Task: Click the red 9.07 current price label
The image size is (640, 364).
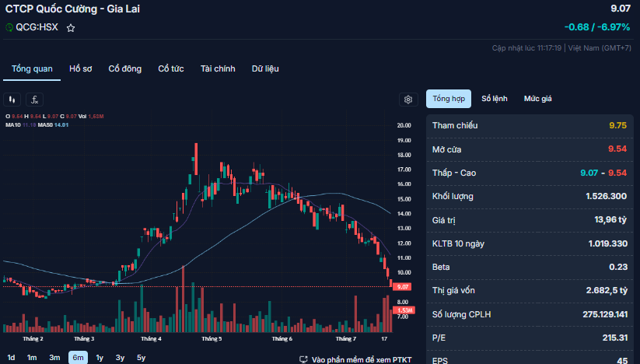Action: [403, 287]
